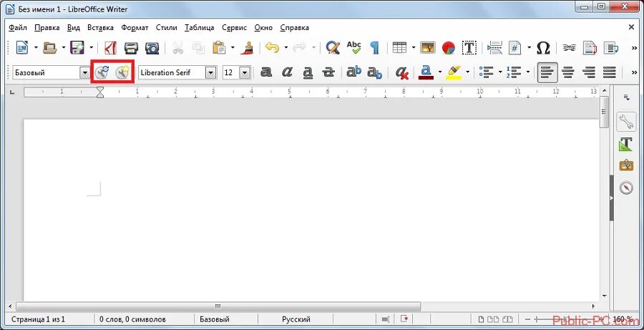Click the update style icon

(102, 73)
